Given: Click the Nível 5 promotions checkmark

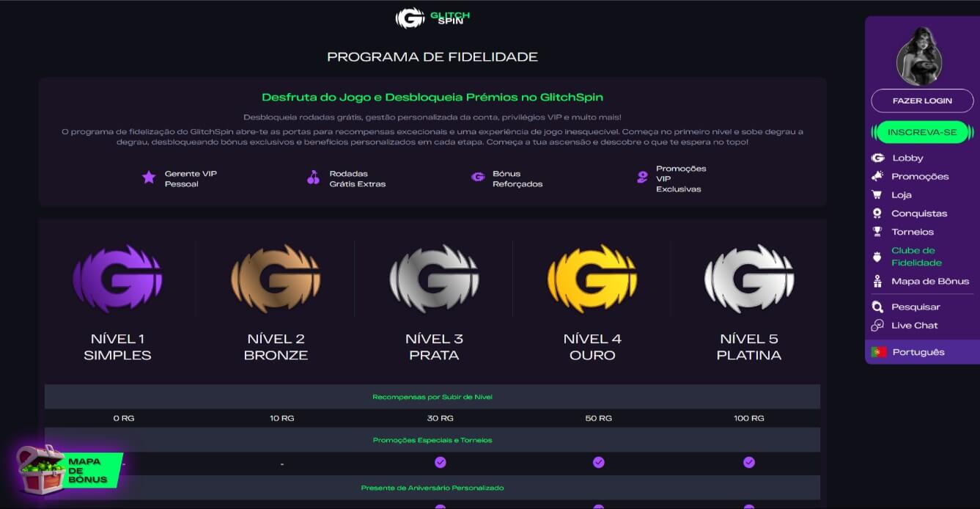Looking at the screenshot, I should point(749,462).
